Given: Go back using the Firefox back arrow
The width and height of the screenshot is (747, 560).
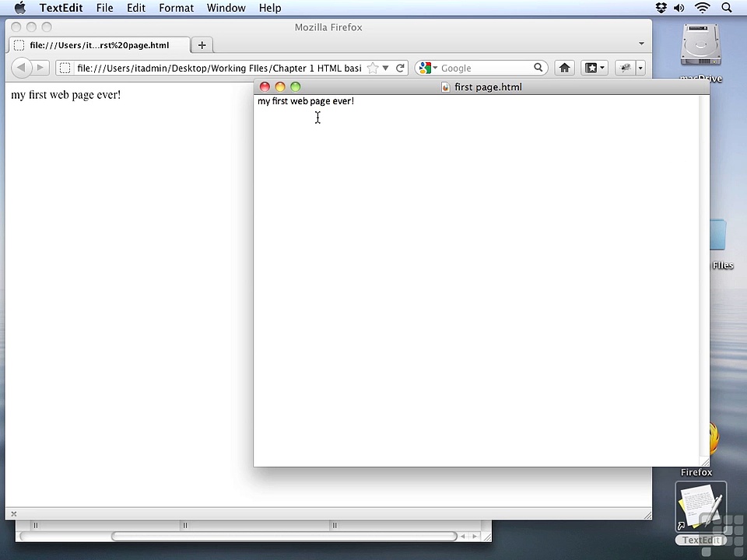Looking at the screenshot, I should click(21, 68).
